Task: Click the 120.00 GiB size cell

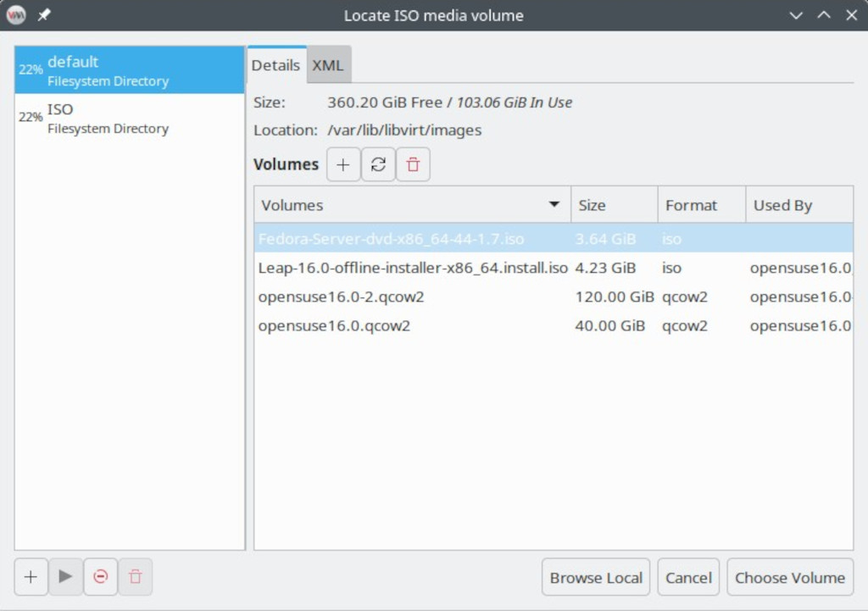Action: click(x=615, y=297)
